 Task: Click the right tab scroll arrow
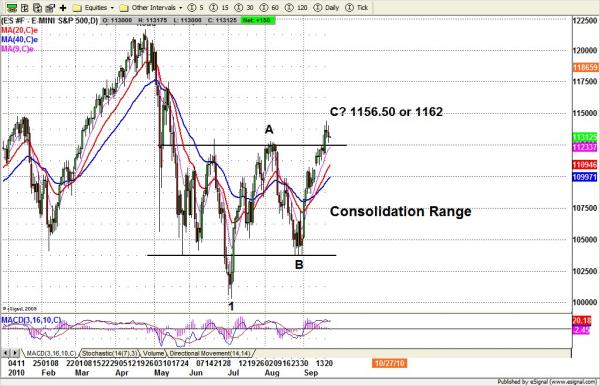click(15, 353)
